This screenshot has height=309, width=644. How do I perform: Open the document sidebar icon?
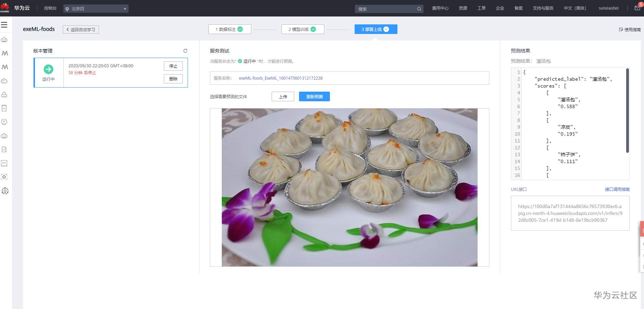coord(4,149)
